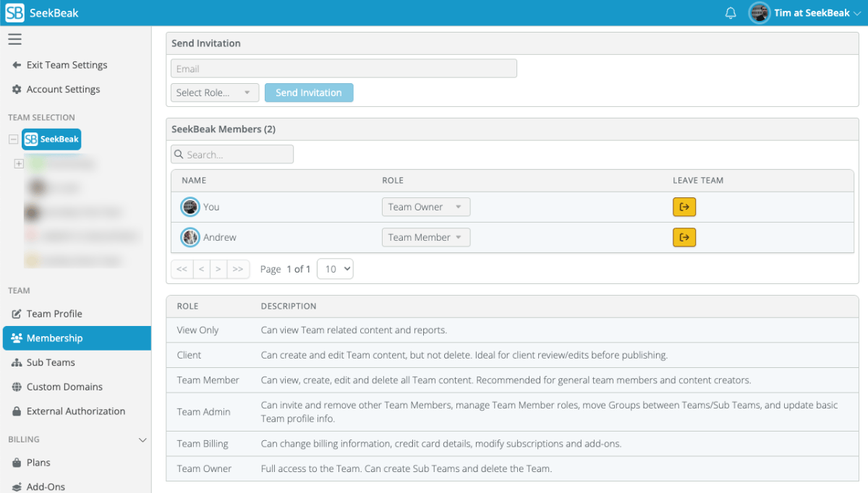The width and height of the screenshot is (868, 493).
Task: Click Andrew's avatar thumbnail
Action: coord(190,237)
